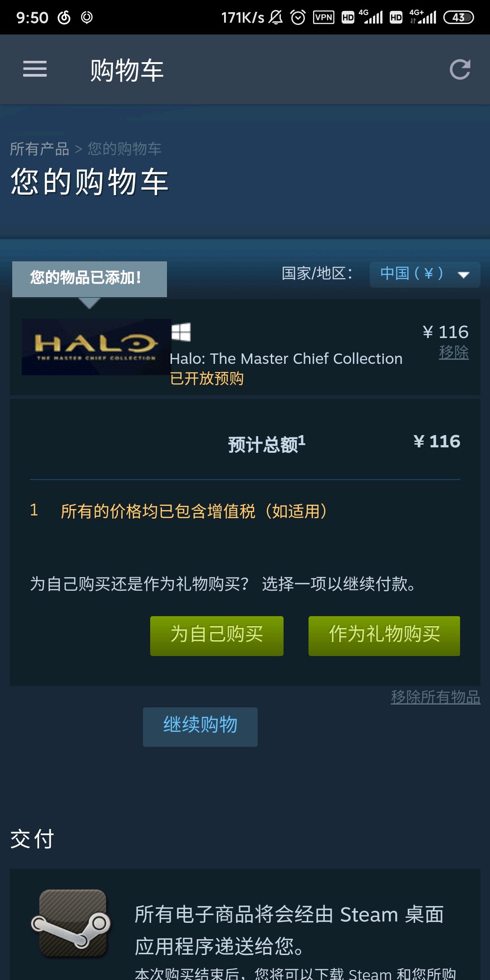This screenshot has height=980, width=490.
Task: Remove Halo via 移除 link
Action: [454, 352]
